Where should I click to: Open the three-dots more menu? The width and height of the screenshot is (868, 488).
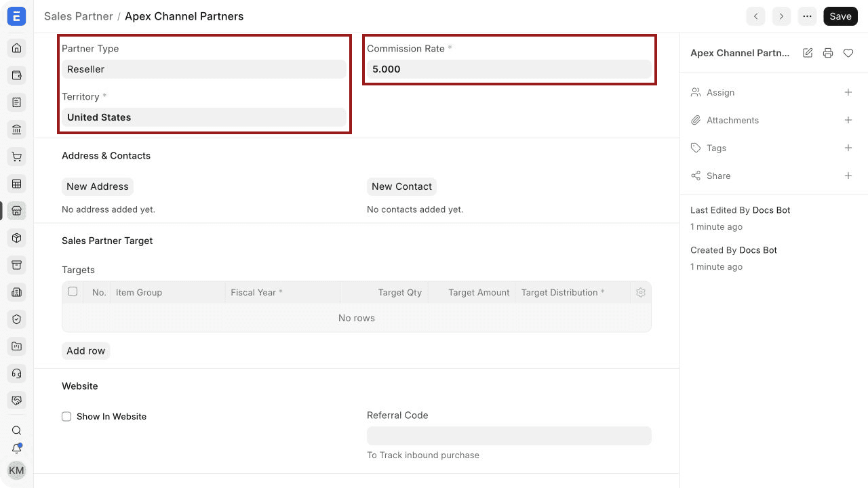807,16
